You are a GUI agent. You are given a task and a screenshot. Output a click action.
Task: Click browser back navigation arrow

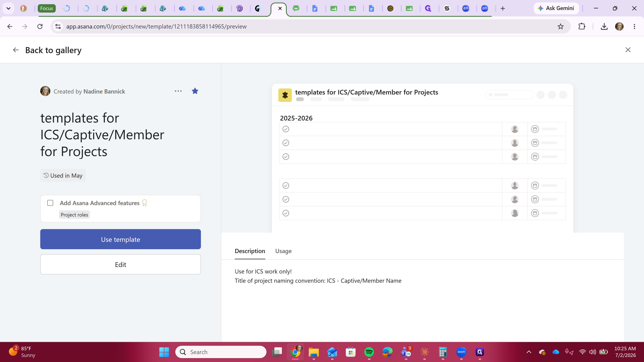coord(10,26)
